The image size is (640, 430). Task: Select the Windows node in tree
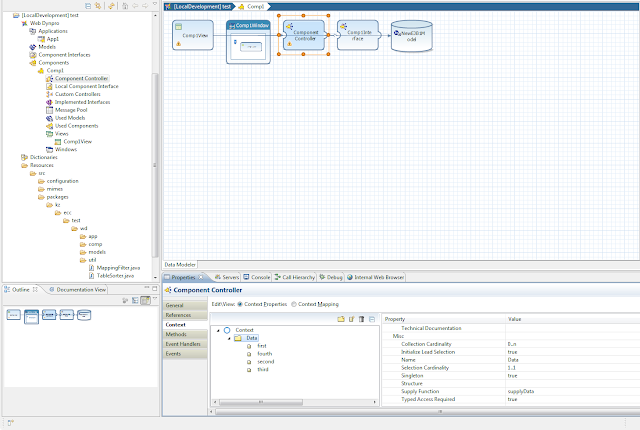click(66, 149)
